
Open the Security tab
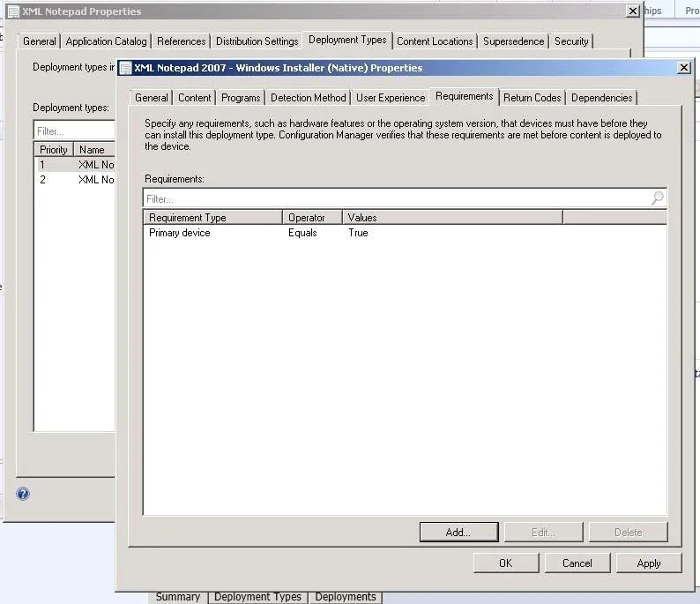(x=571, y=41)
